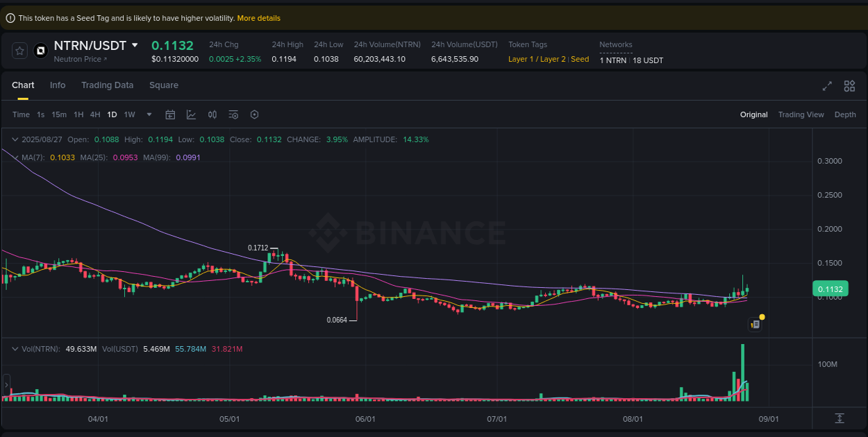Open the Square tab
This screenshot has height=437, width=868.
[164, 85]
